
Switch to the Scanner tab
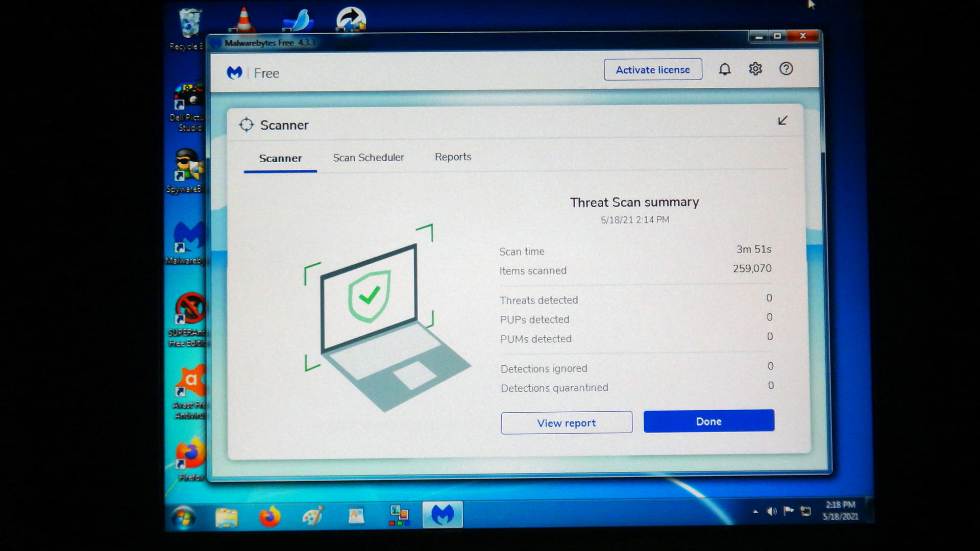(280, 158)
